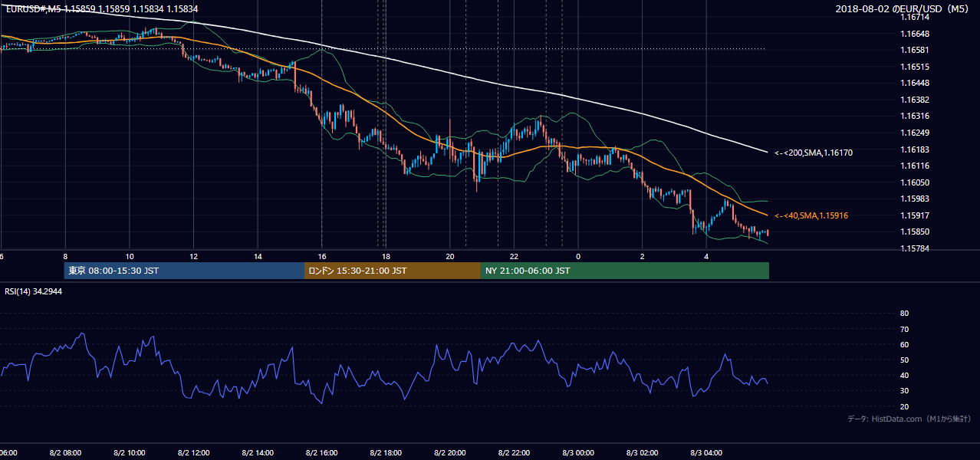Click the bottom axis label 8/2 12:00

(193, 452)
